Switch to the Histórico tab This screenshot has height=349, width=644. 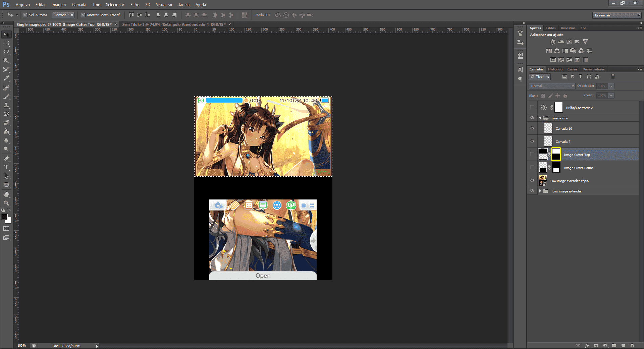tap(555, 69)
